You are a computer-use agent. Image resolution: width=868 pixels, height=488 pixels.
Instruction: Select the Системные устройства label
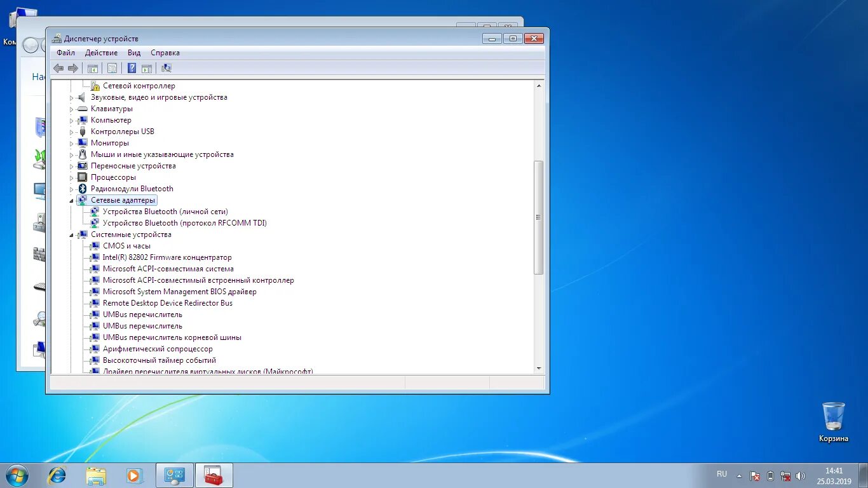click(x=131, y=234)
